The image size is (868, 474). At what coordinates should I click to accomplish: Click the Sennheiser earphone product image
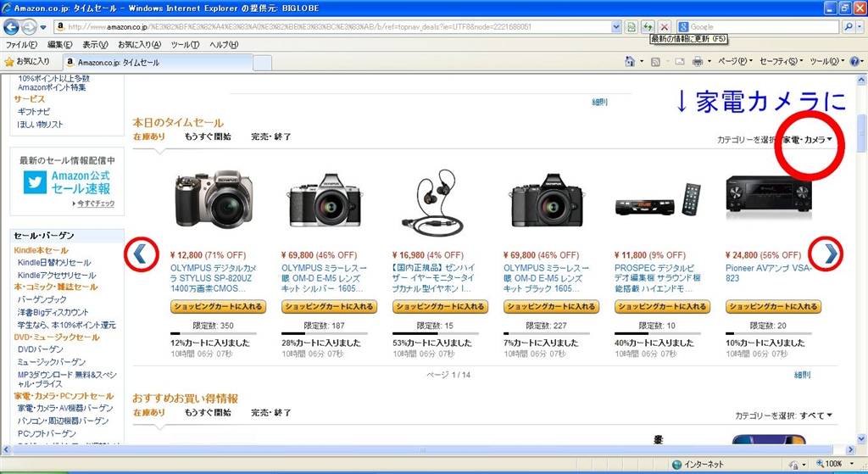click(x=433, y=203)
